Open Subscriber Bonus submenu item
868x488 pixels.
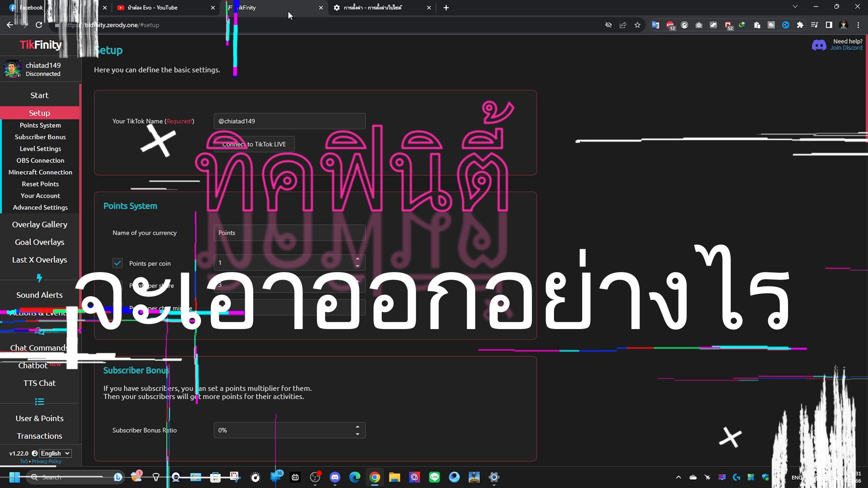click(40, 137)
